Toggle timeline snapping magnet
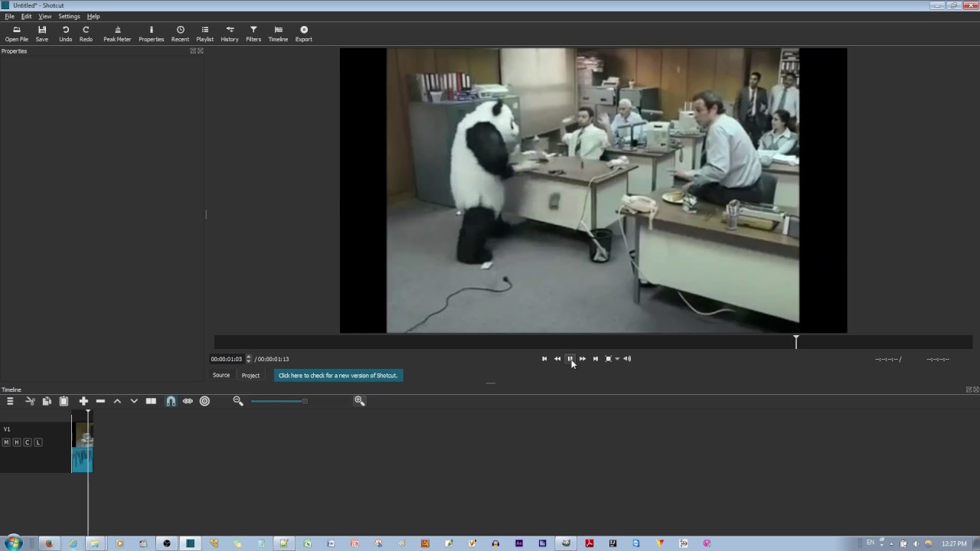This screenshot has width=980, height=551. click(x=171, y=401)
